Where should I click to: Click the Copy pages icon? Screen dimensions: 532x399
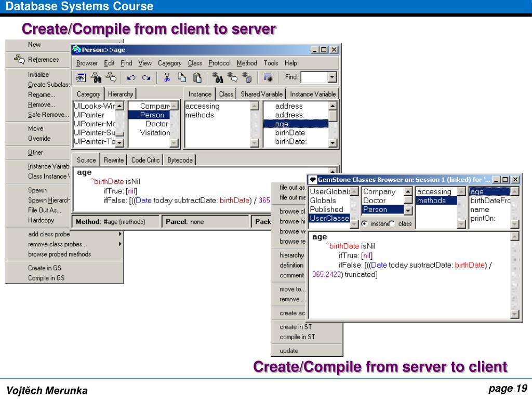click(x=182, y=78)
